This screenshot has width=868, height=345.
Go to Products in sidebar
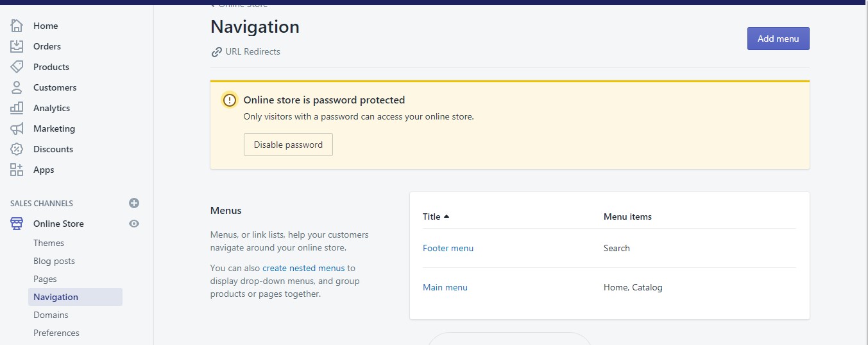(x=51, y=67)
